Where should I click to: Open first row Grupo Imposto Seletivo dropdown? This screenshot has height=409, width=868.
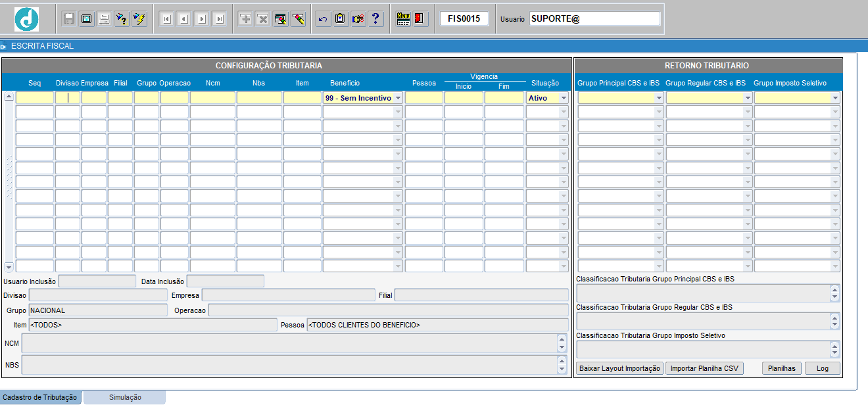[835, 98]
